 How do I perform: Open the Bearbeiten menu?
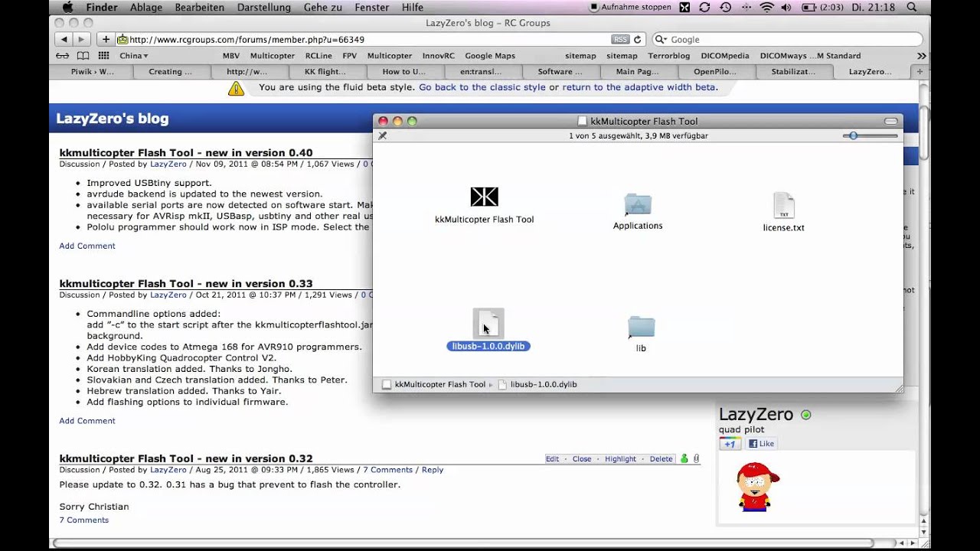click(200, 7)
